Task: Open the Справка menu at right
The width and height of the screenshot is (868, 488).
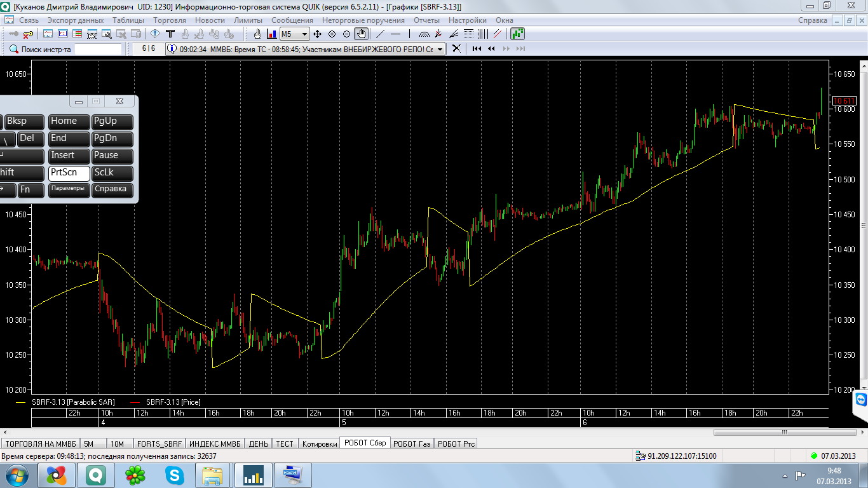Action: [813, 20]
